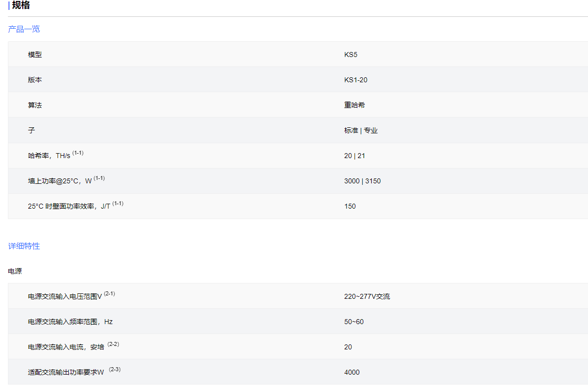
Task: Click the 50~60 frequency value
Action: pos(353,322)
